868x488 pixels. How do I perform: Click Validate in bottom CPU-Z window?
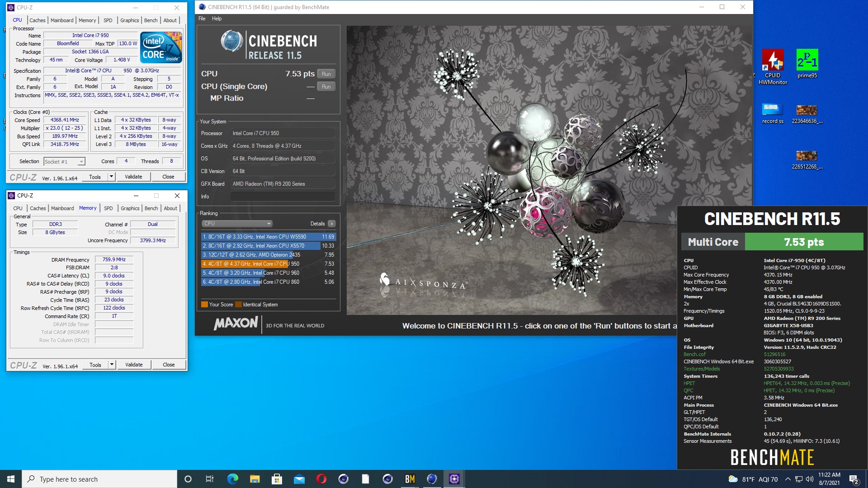(134, 365)
